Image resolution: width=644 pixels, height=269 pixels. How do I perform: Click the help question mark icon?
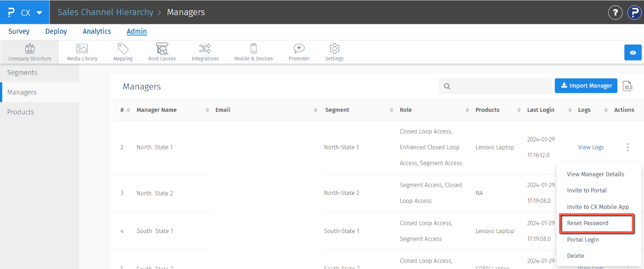[x=615, y=13]
